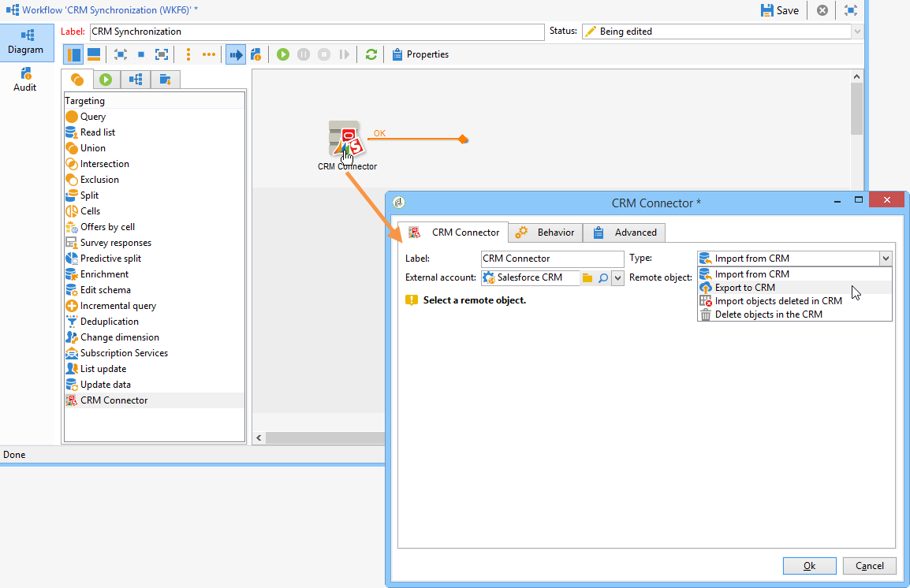Click the grey restart workflow button

(345, 54)
